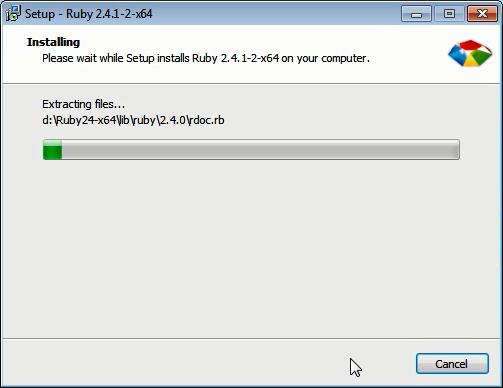Click the 'Extracting files...' status label
Screen dimensions: 503x388
click(x=83, y=104)
